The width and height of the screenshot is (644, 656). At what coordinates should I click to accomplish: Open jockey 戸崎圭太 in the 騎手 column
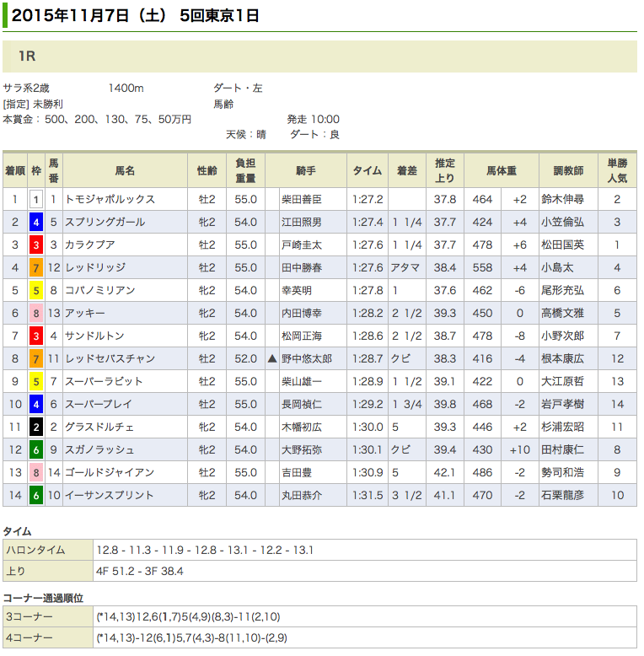pyautogui.click(x=303, y=245)
